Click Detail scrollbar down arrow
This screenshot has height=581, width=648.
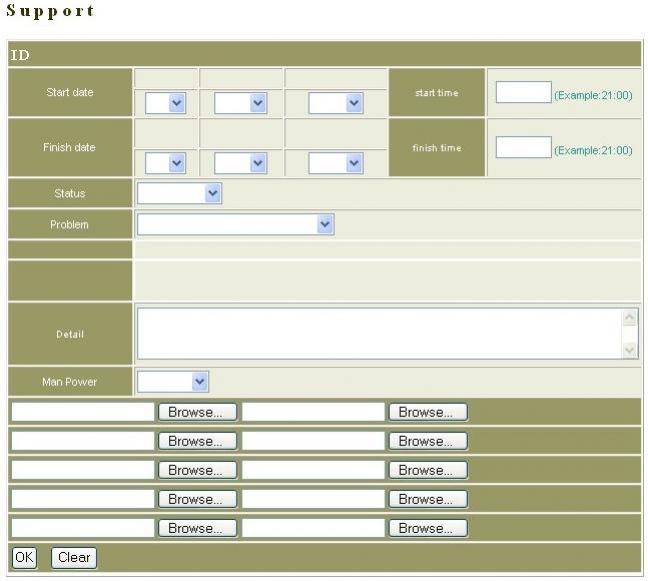[x=629, y=350]
